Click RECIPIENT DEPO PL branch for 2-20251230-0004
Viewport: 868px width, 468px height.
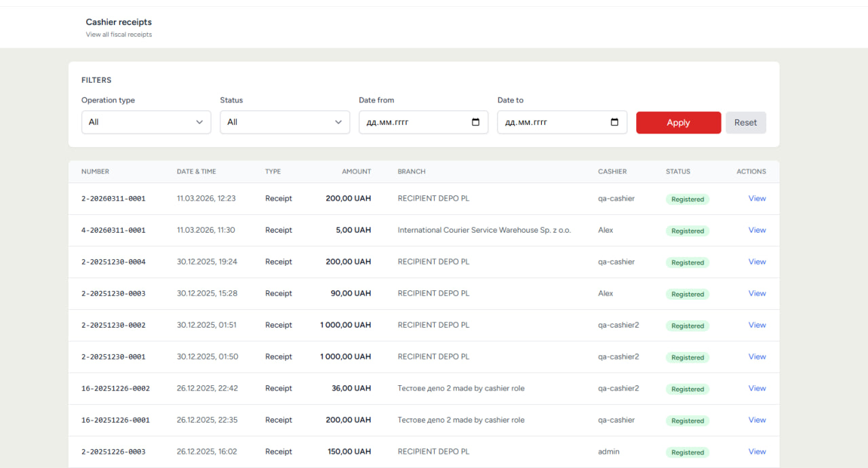[x=433, y=262]
